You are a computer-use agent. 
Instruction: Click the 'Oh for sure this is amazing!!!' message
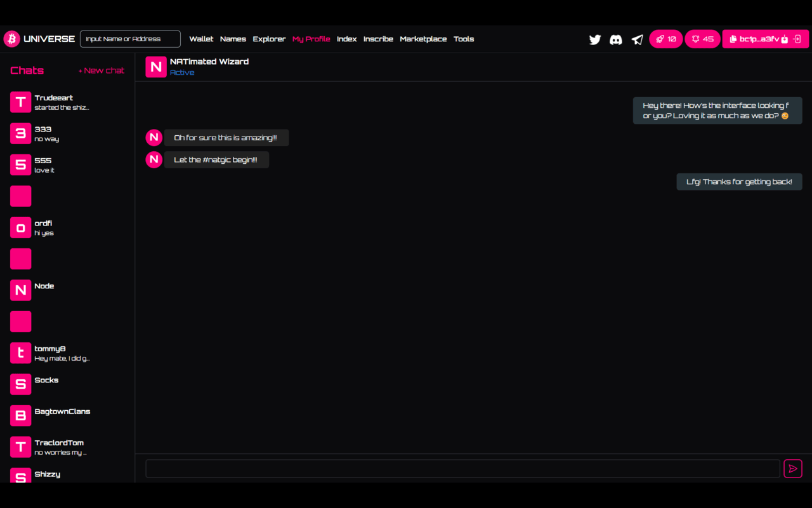click(x=226, y=138)
